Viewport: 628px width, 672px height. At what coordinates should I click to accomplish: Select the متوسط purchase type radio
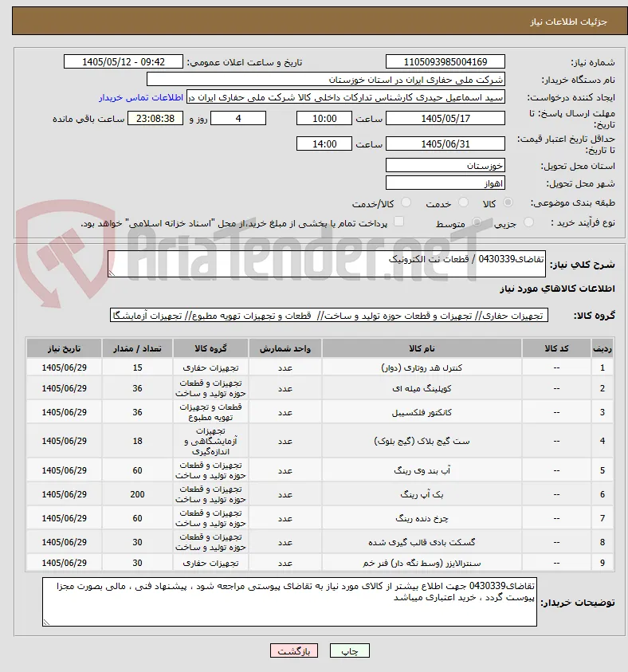(477, 222)
